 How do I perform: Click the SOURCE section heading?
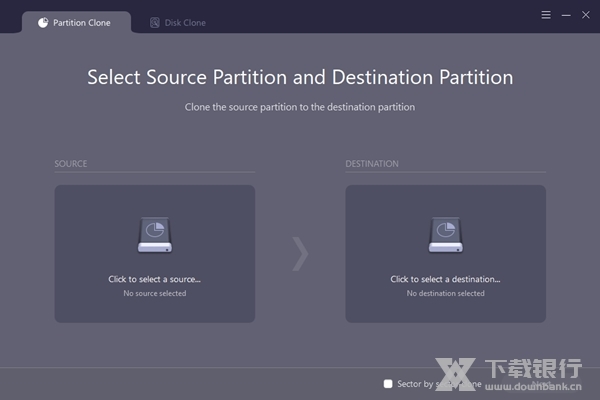point(71,163)
